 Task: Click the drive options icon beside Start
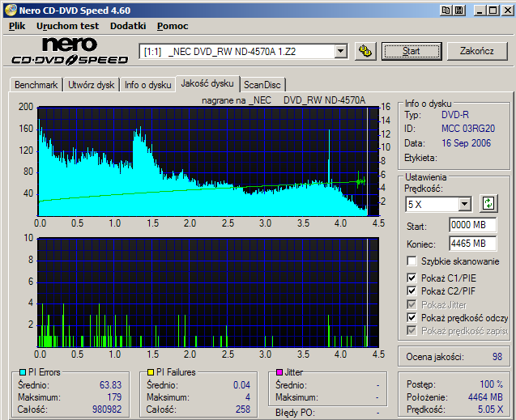365,51
